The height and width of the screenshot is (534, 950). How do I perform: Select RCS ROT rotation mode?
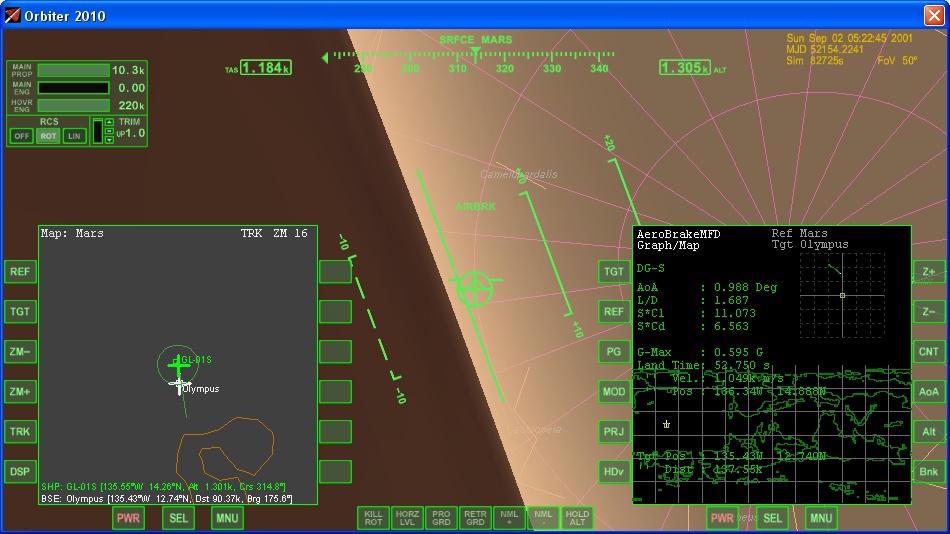tap(48, 136)
